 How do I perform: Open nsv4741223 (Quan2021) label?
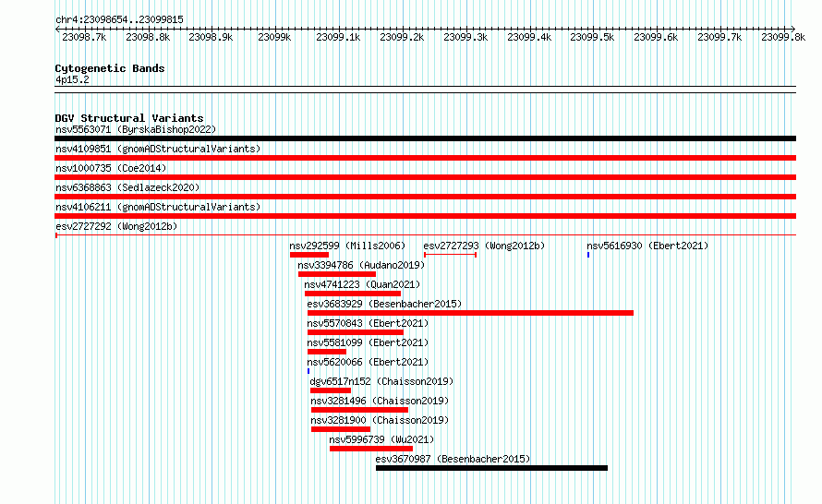point(362,284)
